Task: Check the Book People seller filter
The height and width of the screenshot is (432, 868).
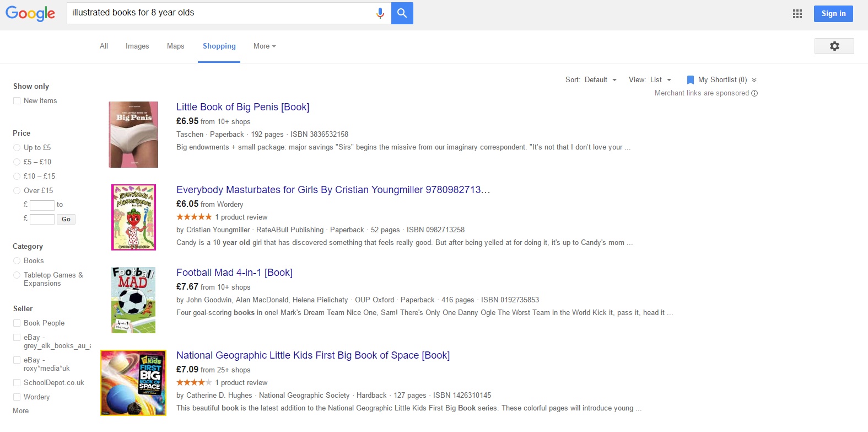Action: coord(17,323)
